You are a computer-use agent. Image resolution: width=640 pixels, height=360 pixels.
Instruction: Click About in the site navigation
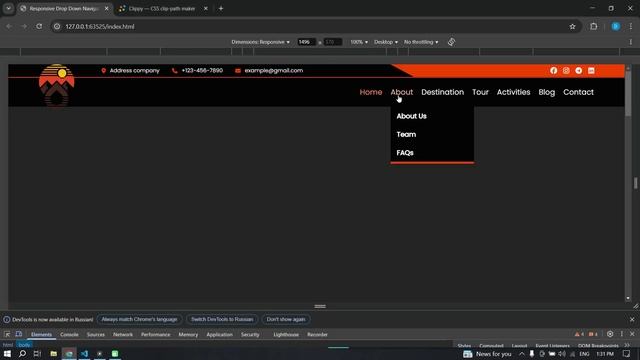click(x=402, y=92)
